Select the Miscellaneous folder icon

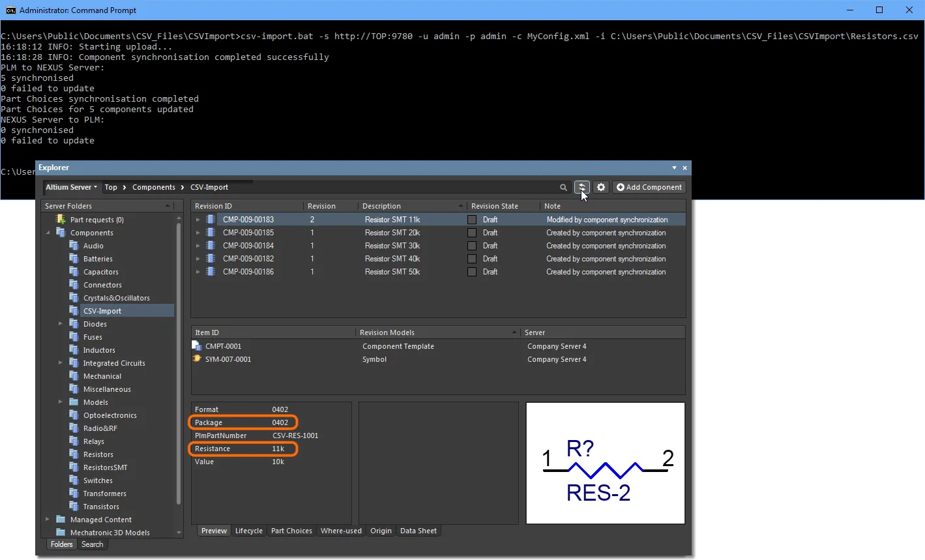(74, 389)
